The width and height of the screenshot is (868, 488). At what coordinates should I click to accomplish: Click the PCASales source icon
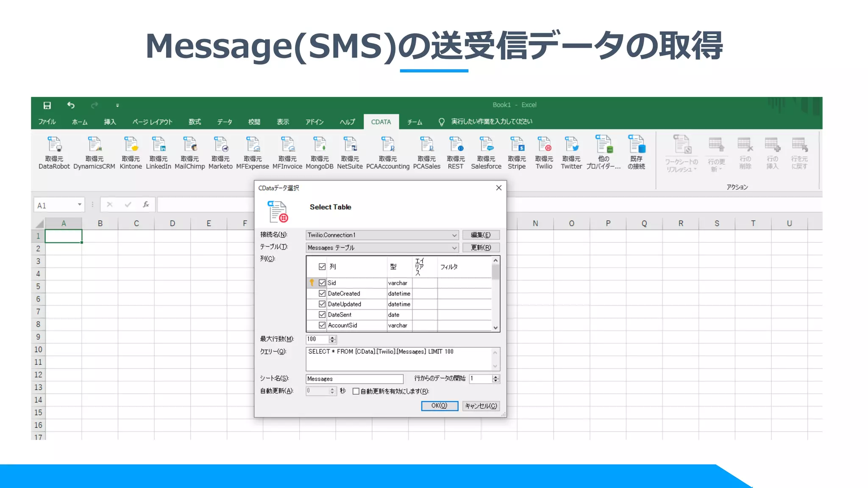tap(427, 152)
